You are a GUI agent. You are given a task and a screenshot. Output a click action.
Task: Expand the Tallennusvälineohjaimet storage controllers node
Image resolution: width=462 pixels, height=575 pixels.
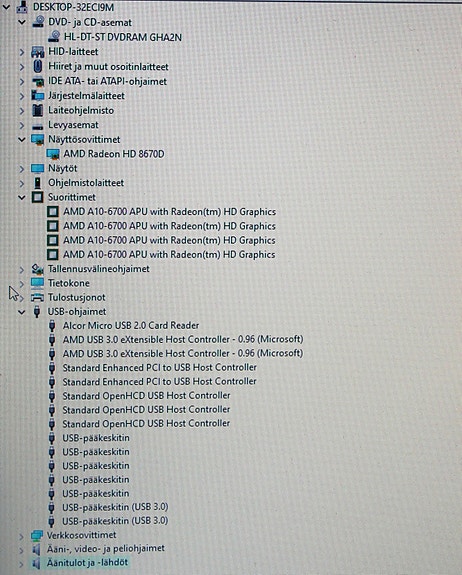[22, 270]
